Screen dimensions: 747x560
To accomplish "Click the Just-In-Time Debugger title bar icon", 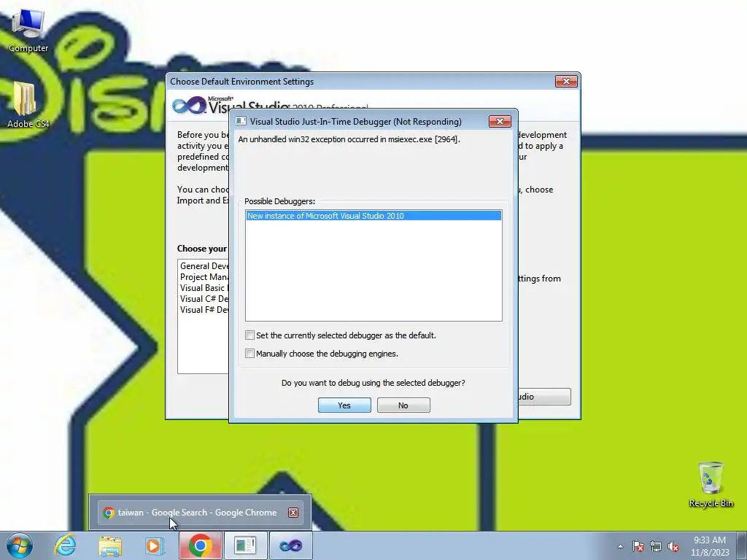I will pos(241,122).
